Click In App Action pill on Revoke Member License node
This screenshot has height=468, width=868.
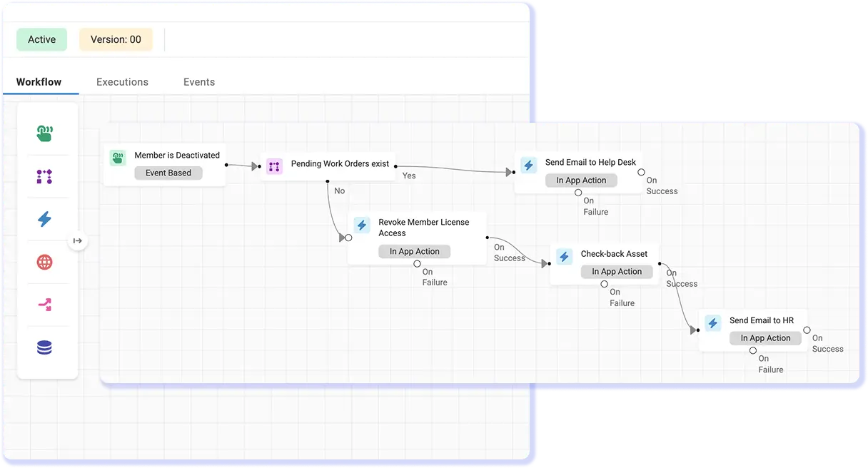pos(414,251)
